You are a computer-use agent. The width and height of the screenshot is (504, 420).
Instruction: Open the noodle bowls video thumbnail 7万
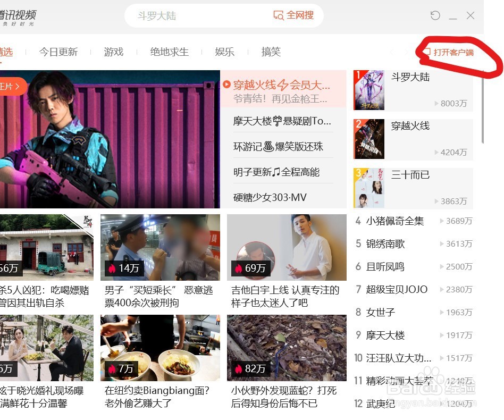160,348
